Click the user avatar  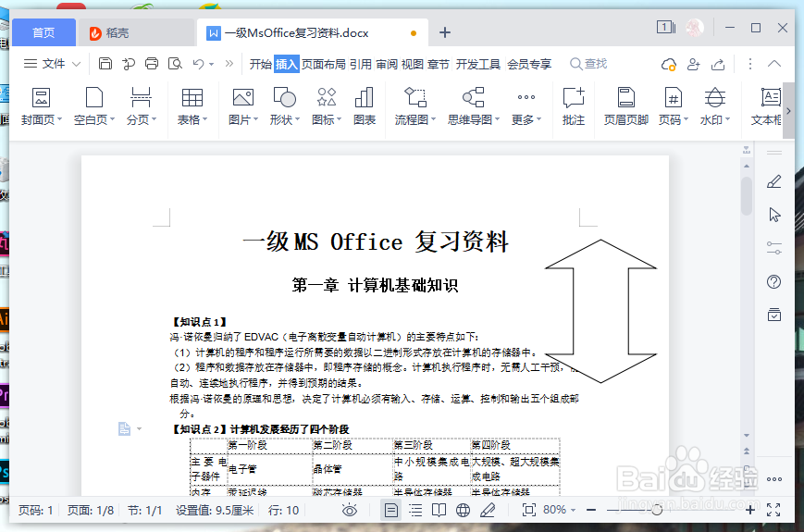(696, 27)
